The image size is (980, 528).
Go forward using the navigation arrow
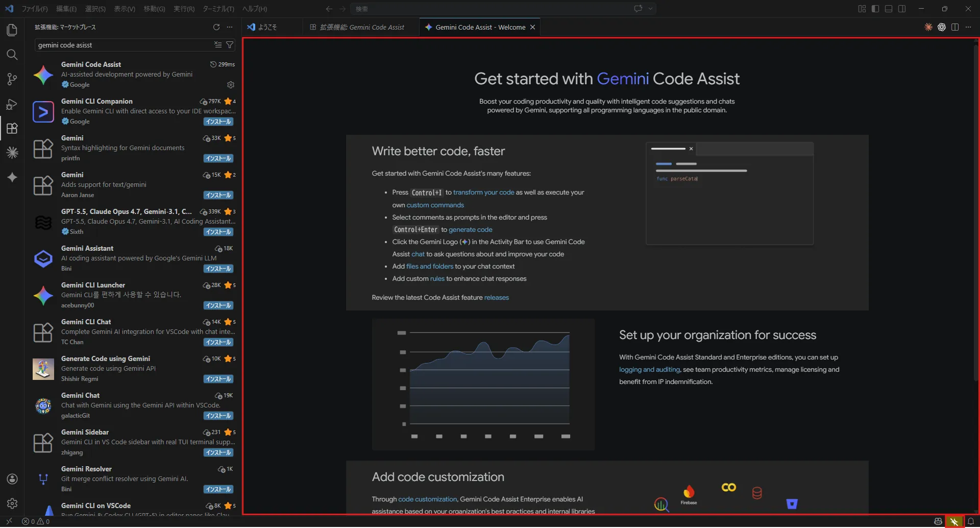(x=342, y=9)
